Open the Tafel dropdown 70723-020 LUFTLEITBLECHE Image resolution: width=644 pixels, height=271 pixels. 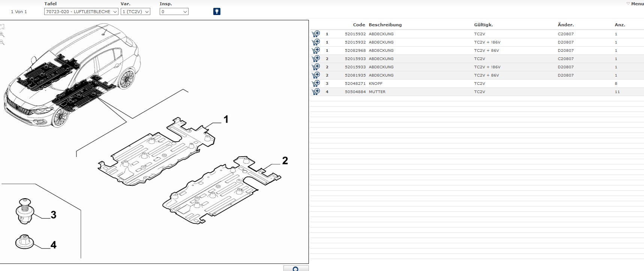81,12
